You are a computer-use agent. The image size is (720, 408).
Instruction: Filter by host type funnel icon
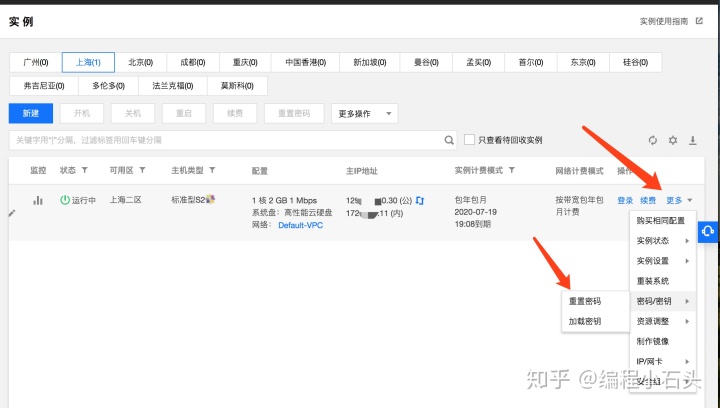click(x=212, y=170)
